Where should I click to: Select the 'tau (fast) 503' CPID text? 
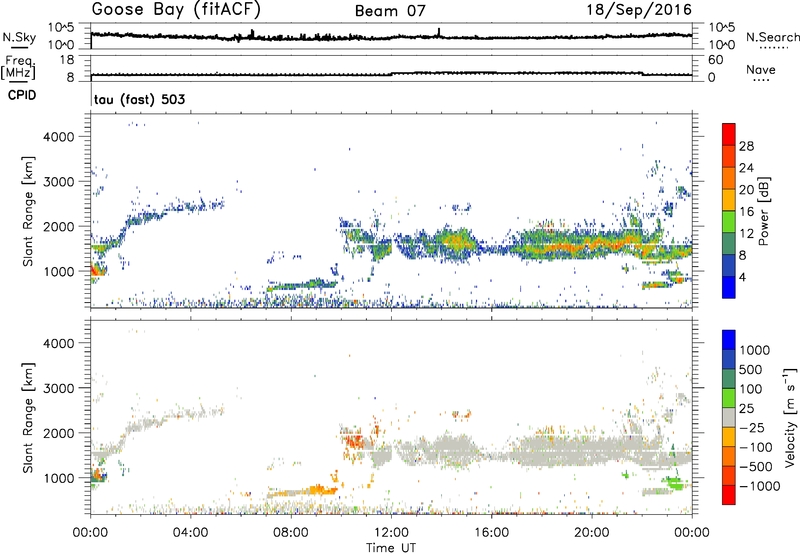[139, 99]
